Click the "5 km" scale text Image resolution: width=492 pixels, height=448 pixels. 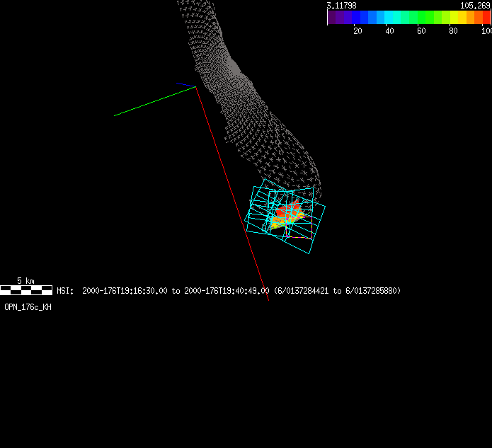coord(25,281)
